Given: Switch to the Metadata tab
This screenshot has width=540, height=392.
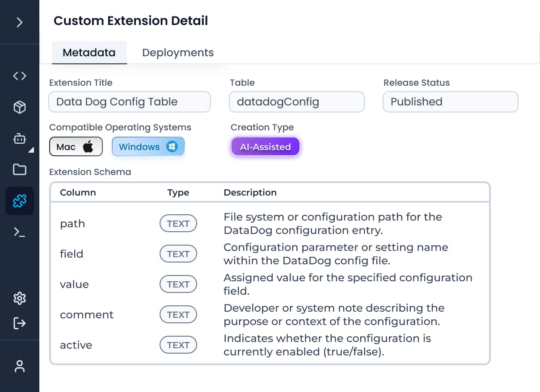Looking at the screenshot, I should point(89,53).
